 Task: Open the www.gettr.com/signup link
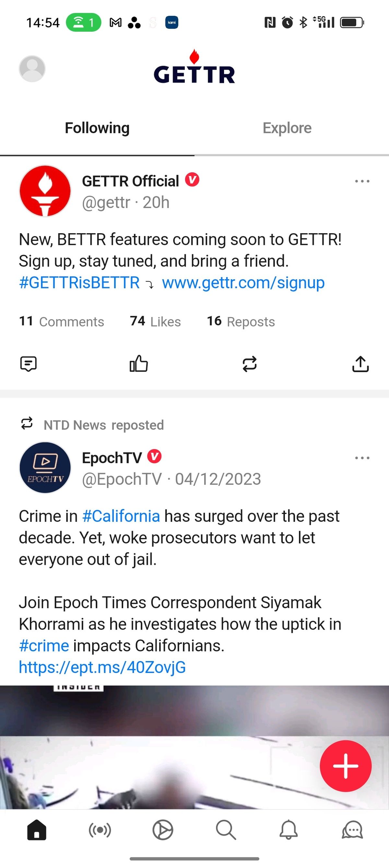coord(243,282)
